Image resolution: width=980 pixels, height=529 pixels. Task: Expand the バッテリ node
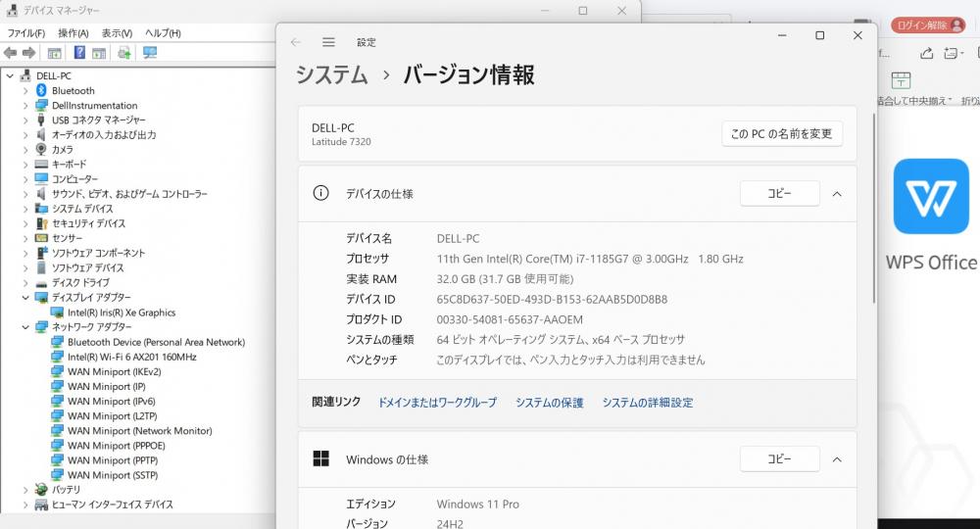(x=25, y=490)
